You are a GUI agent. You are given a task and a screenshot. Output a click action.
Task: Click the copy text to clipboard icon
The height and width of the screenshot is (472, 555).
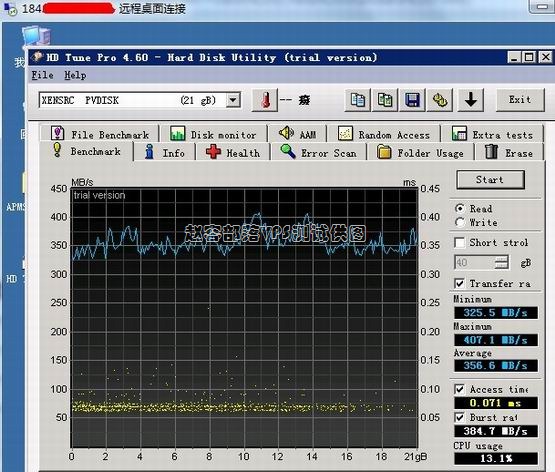[x=357, y=100]
